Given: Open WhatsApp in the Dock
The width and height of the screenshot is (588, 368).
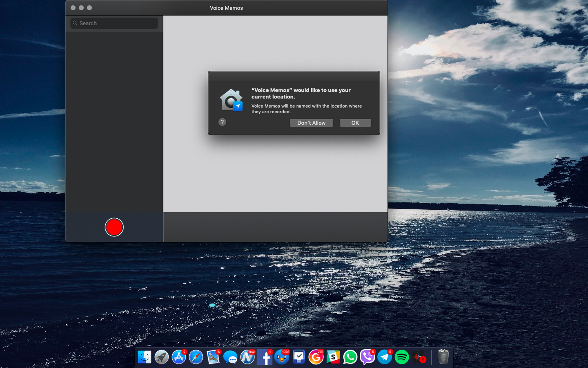Looking at the screenshot, I should point(350,357).
